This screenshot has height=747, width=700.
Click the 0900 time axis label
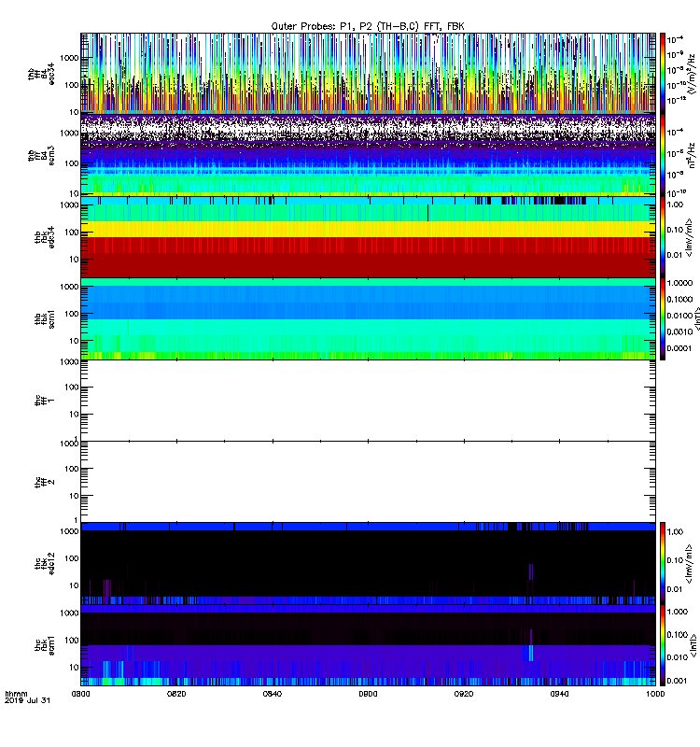click(x=368, y=694)
